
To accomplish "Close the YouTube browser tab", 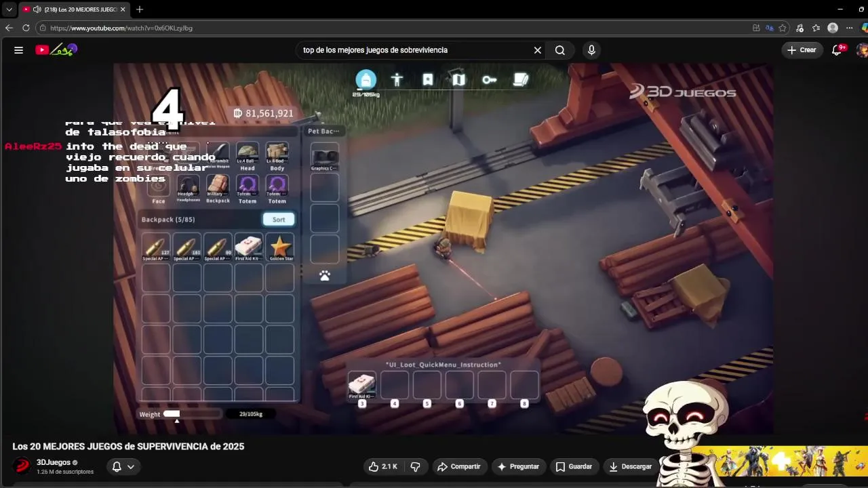I will point(123,9).
